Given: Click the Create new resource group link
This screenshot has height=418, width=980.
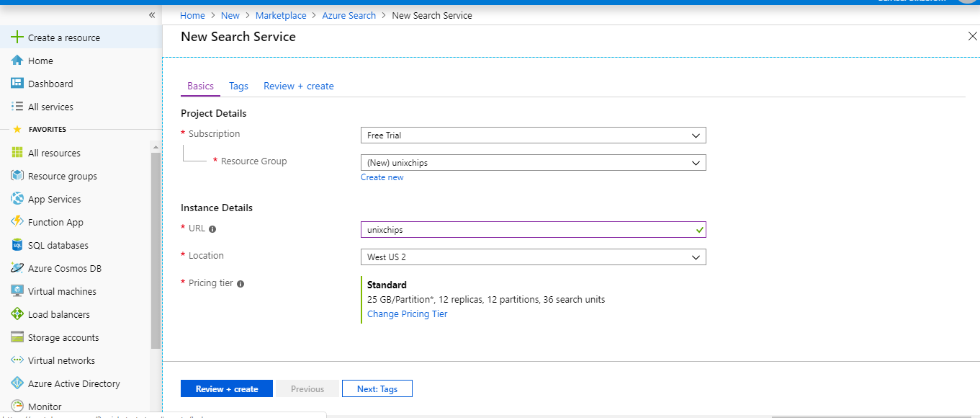Looking at the screenshot, I should (382, 177).
